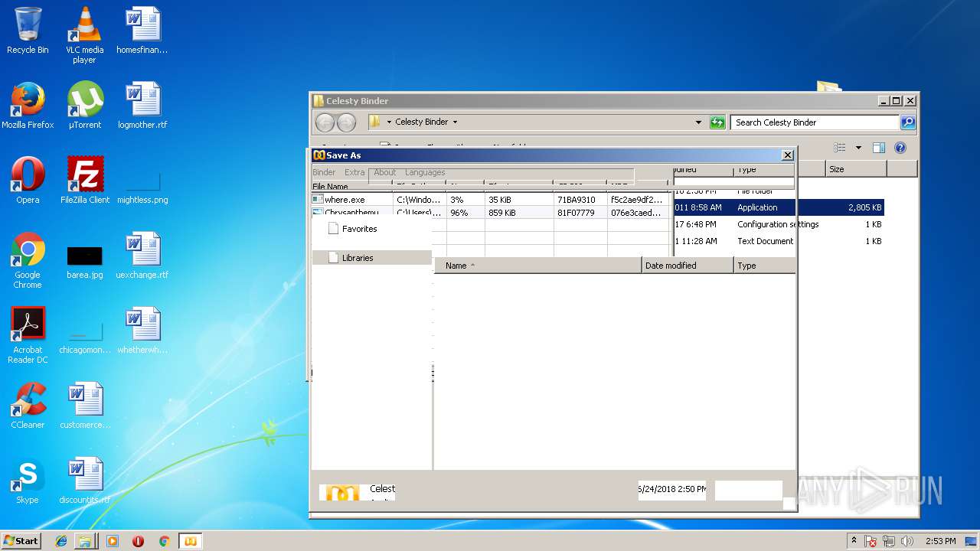The image size is (980, 551).
Task: Select mightless.png desktop file
Action: coord(142,188)
